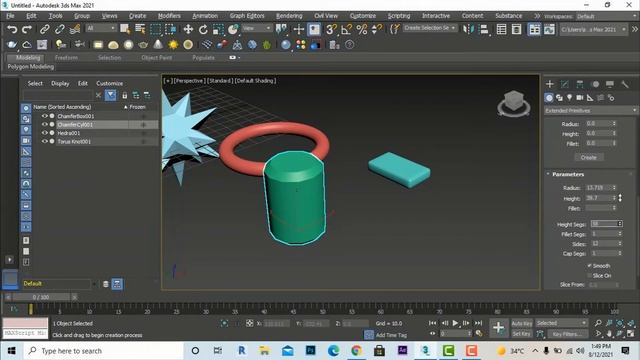Open the Create Selection Set dropdown

(x=430, y=28)
